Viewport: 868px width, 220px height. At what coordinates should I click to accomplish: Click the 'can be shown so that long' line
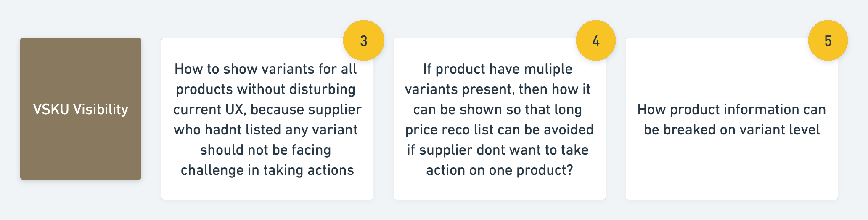498,110
